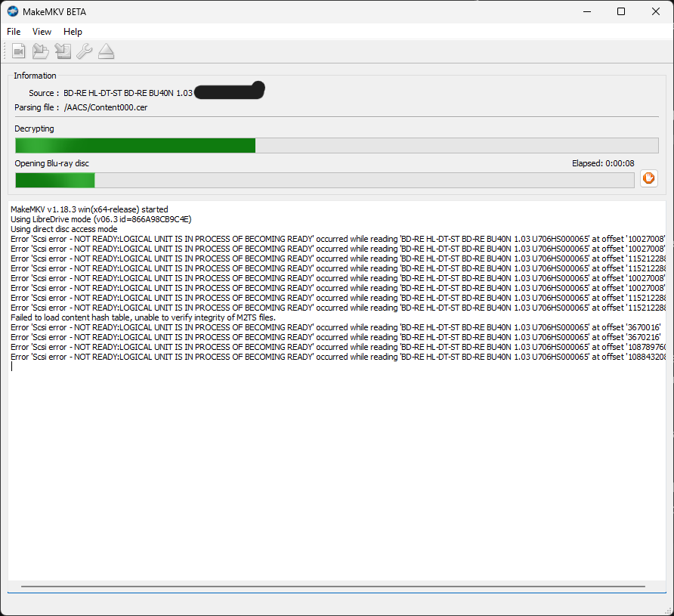Screen dimensions: 674x616
Task: Eject the disc with the eject icon
Action: [x=106, y=51]
